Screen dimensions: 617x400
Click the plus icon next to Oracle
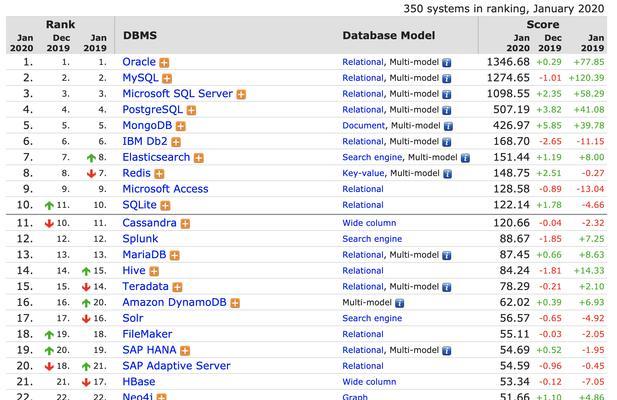(164, 63)
